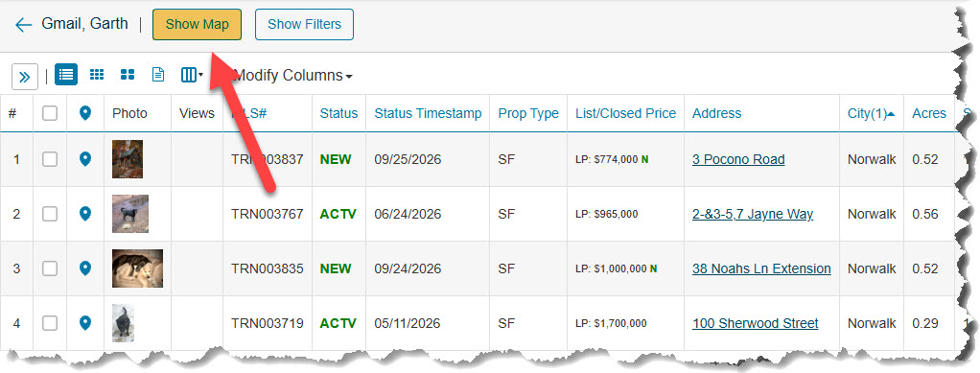Open photo thumbnail for TRN003837

128,159
